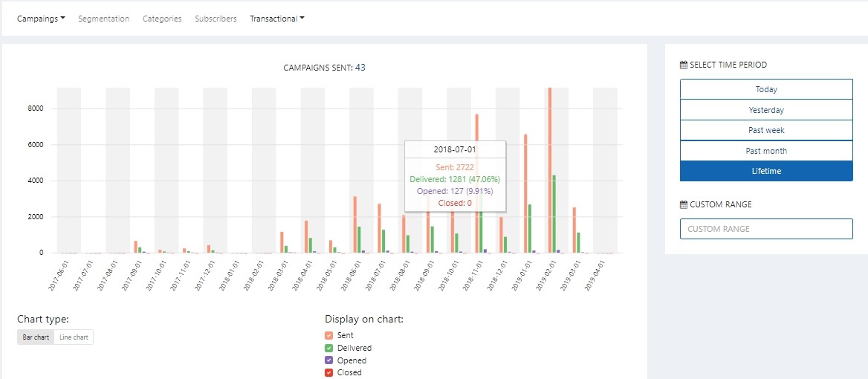
Task: Select Yesterday time period
Action: (766, 109)
